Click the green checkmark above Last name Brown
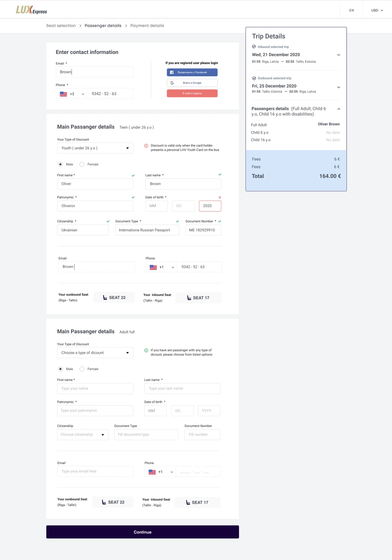The height and width of the screenshot is (560, 392). pos(220,174)
